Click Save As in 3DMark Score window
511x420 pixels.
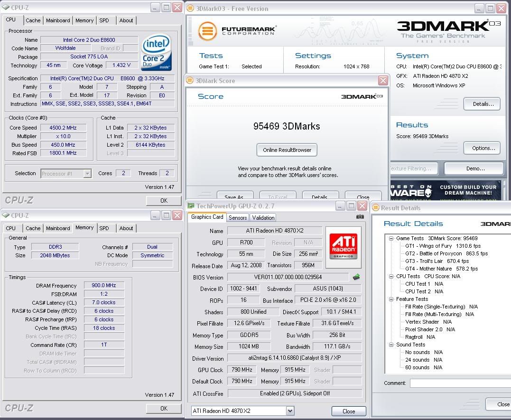pyautogui.click(x=235, y=196)
